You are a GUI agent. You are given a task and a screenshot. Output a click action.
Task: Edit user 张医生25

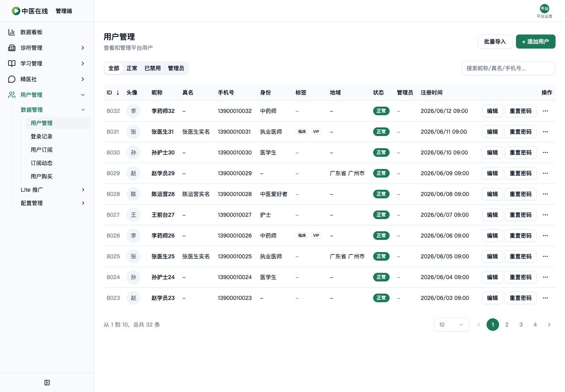pyautogui.click(x=492, y=256)
